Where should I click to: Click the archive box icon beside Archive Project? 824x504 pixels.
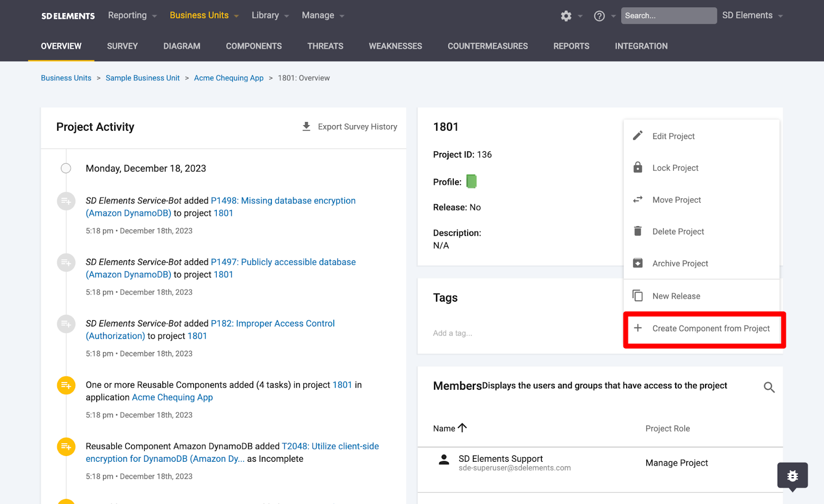638,263
